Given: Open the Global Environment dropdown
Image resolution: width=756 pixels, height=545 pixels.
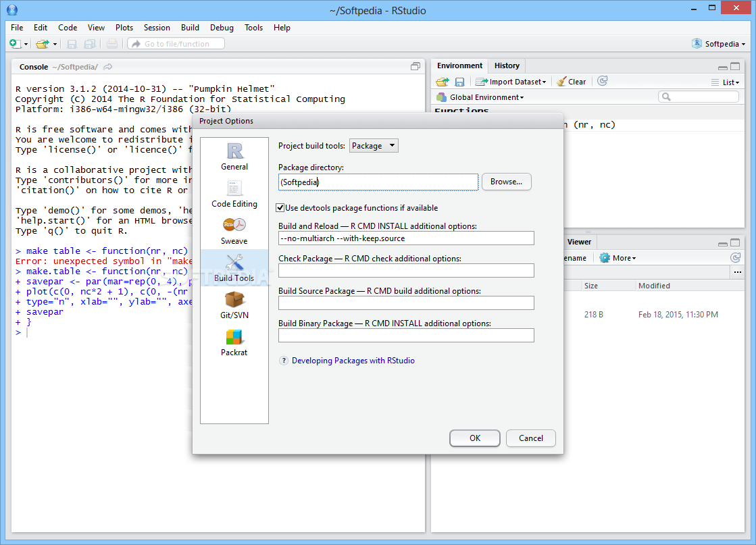Looking at the screenshot, I should [x=480, y=97].
